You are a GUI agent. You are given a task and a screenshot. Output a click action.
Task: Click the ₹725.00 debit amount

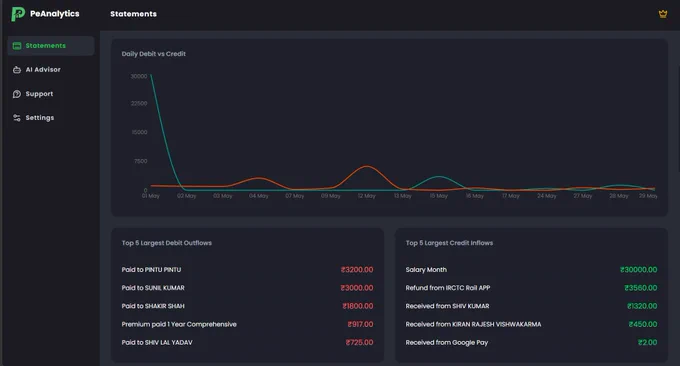(360, 343)
